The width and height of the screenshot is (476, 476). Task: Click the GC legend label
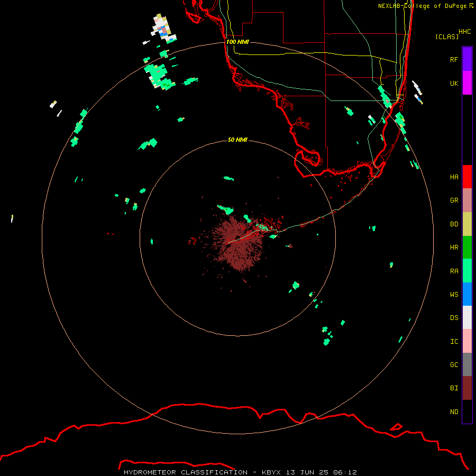(x=454, y=365)
